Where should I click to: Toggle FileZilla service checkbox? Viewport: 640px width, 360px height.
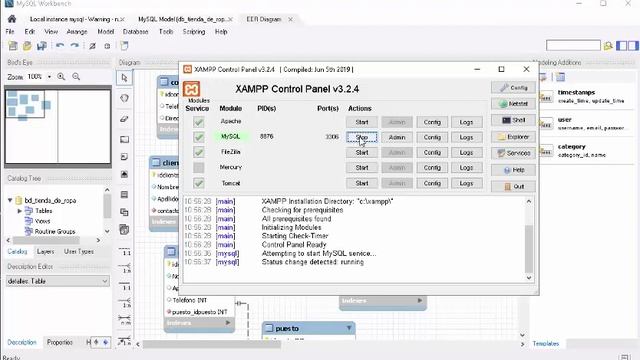point(199,152)
